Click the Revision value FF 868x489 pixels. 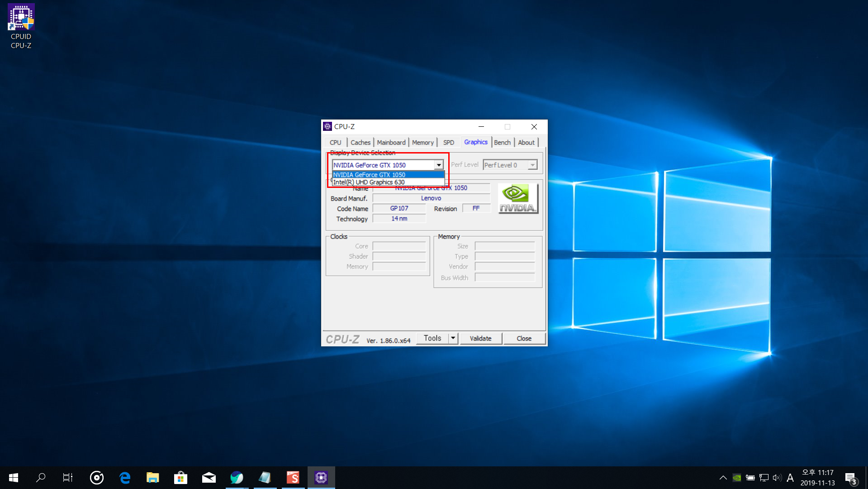click(x=476, y=208)
